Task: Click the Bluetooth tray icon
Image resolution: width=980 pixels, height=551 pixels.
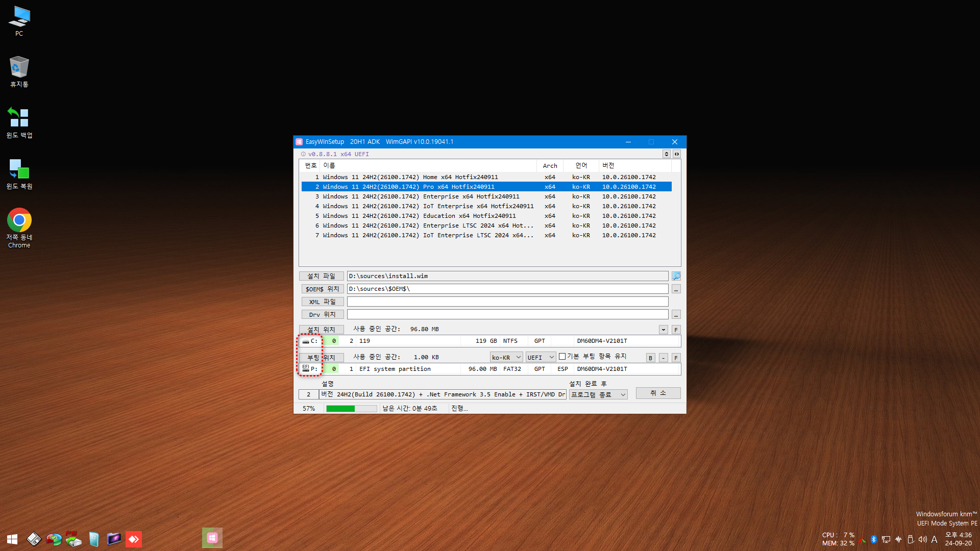Action: click(873, 539)
